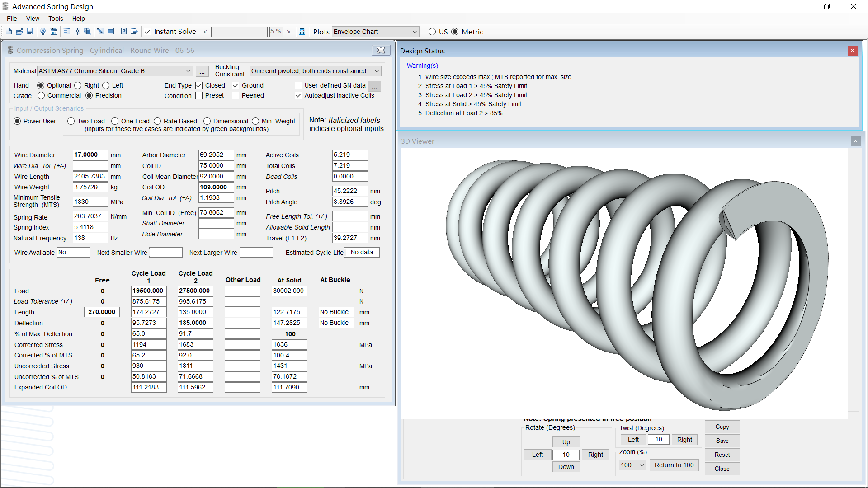Click the New file icon
The image size is (868, 488).
point(9,32)
